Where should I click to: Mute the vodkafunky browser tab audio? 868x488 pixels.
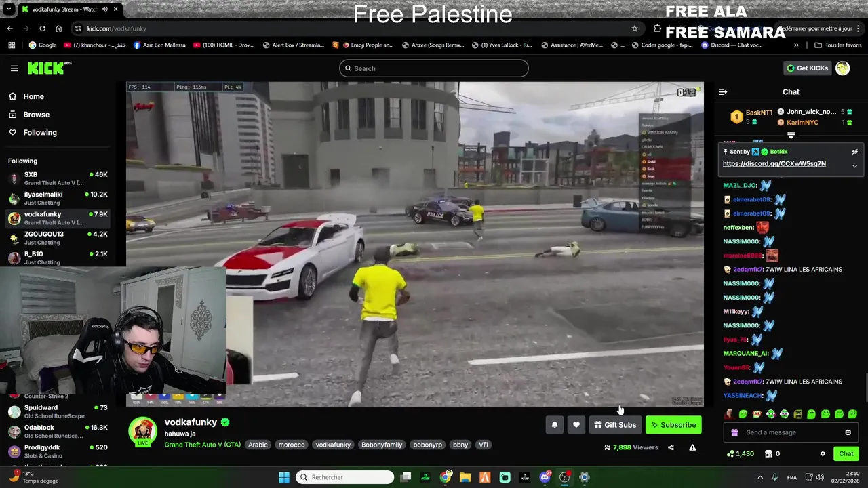point(104,9)
